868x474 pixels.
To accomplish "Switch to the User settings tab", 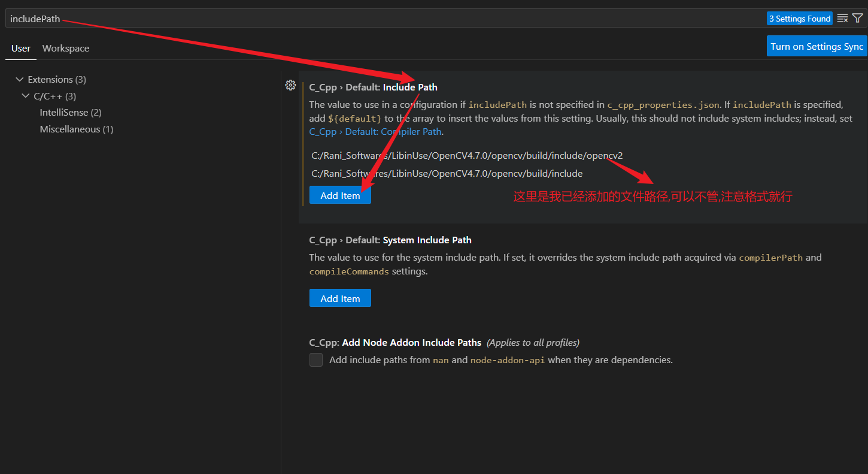I will pos(21,48).
